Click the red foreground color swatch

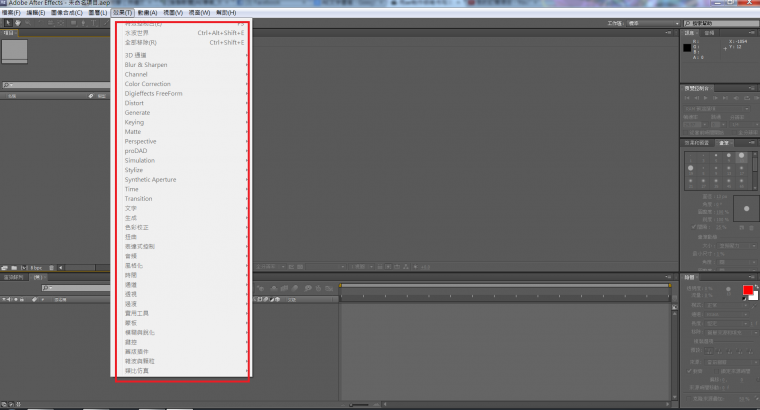747,290
